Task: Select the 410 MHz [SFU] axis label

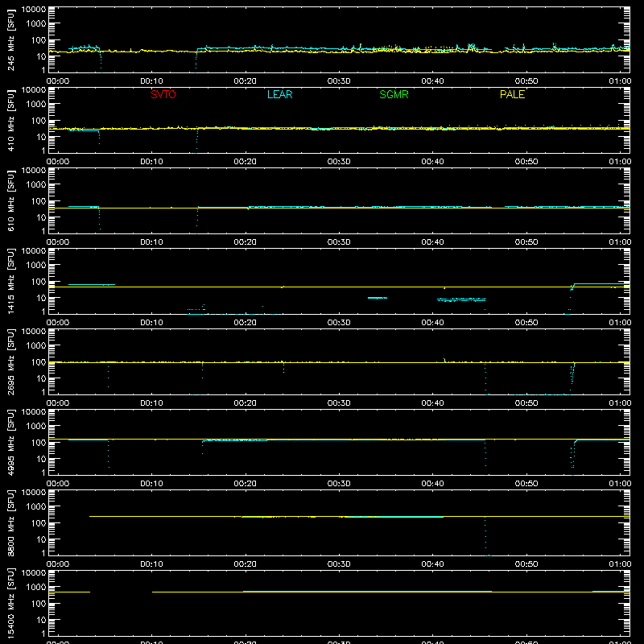Action: pyautogui.click(x=11, y=120)
